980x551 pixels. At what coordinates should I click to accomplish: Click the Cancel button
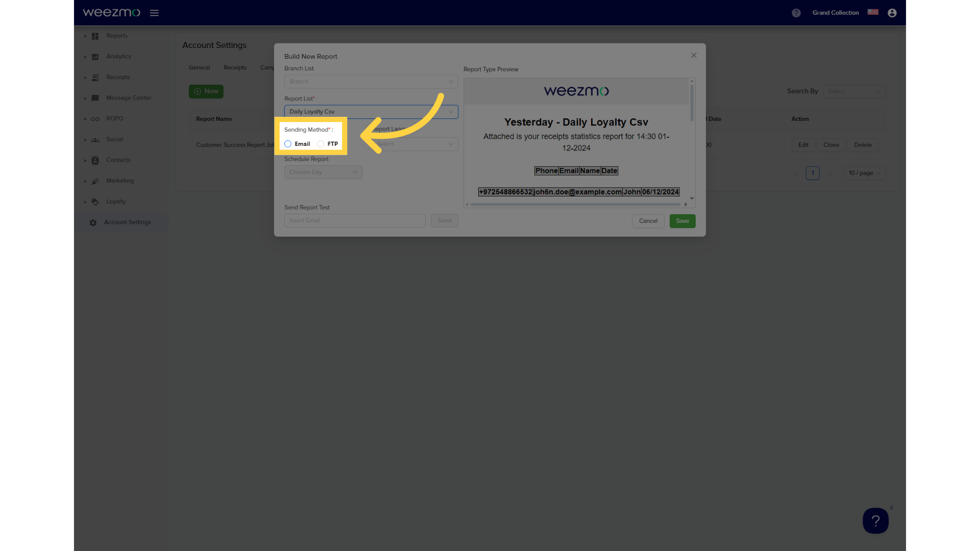[x=648, y=220]
